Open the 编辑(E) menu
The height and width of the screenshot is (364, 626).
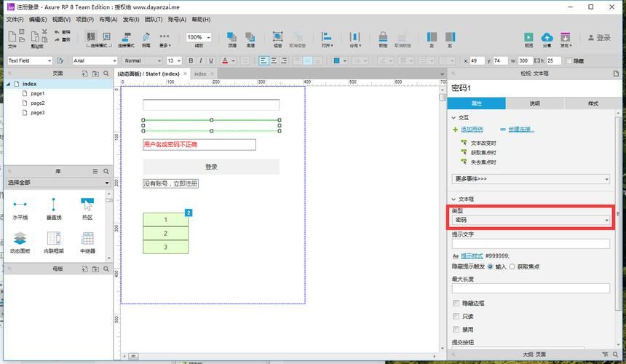click(x=38, y=19)
